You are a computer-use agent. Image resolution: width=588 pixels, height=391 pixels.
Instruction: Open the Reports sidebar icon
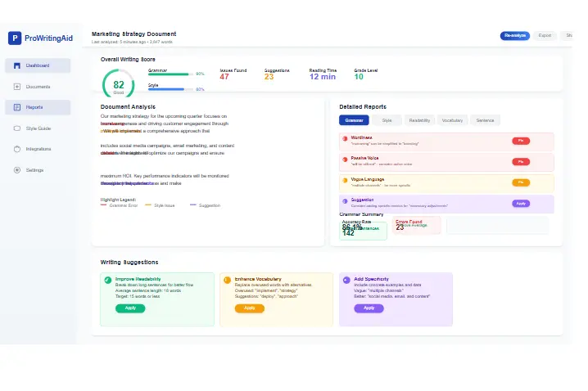coord(17,107)
